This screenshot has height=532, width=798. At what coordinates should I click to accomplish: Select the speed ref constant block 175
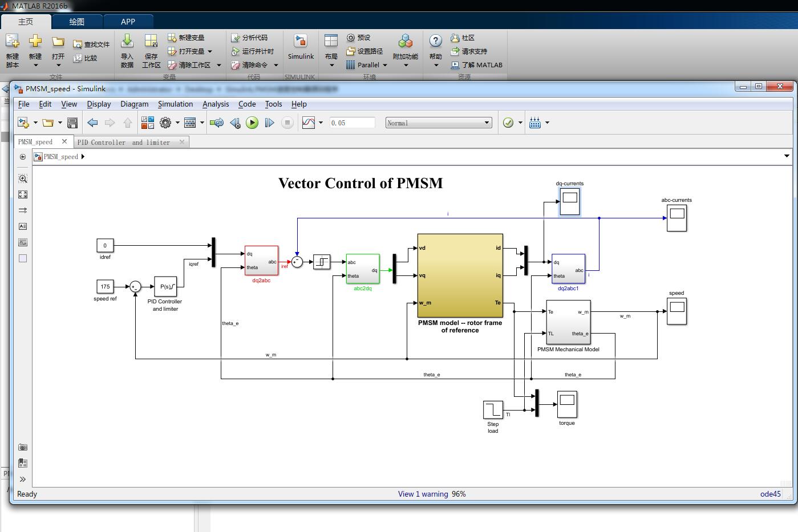click(x=105, y=287)
